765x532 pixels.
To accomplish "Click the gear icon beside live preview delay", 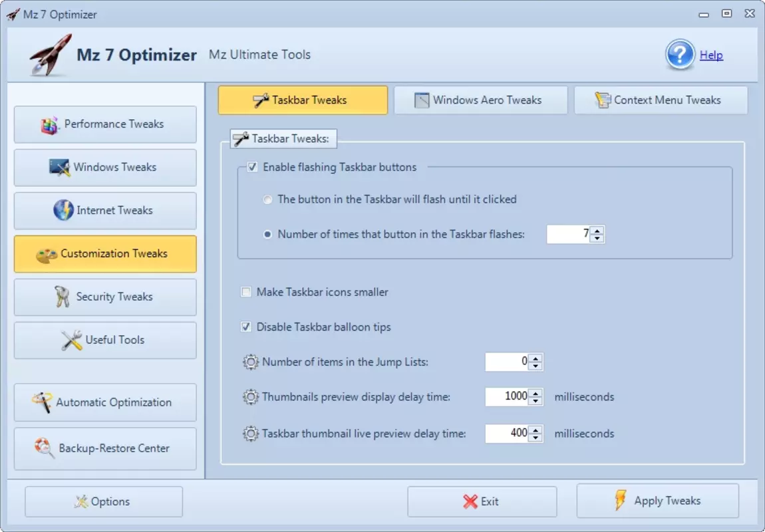I will point(251,434).
